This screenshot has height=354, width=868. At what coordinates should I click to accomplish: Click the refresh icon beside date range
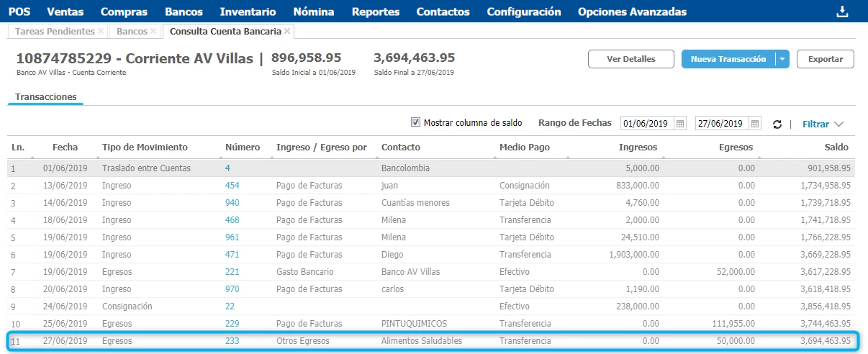tap(777, 124)
